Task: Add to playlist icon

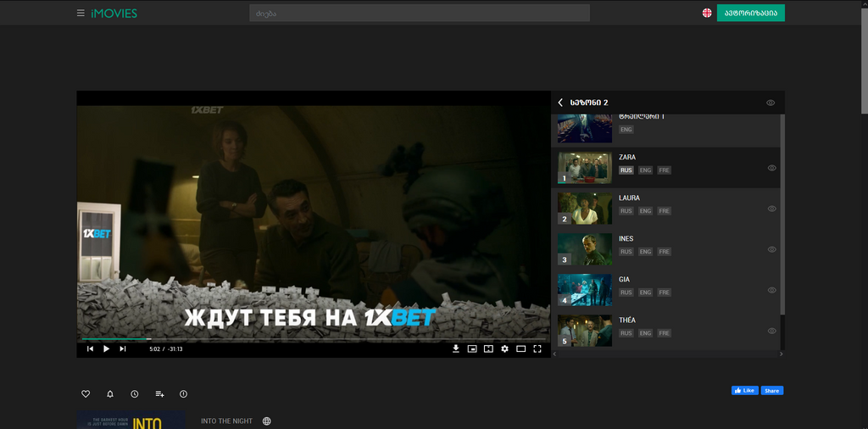Action: pyautogui.click(x=159, y=394)
